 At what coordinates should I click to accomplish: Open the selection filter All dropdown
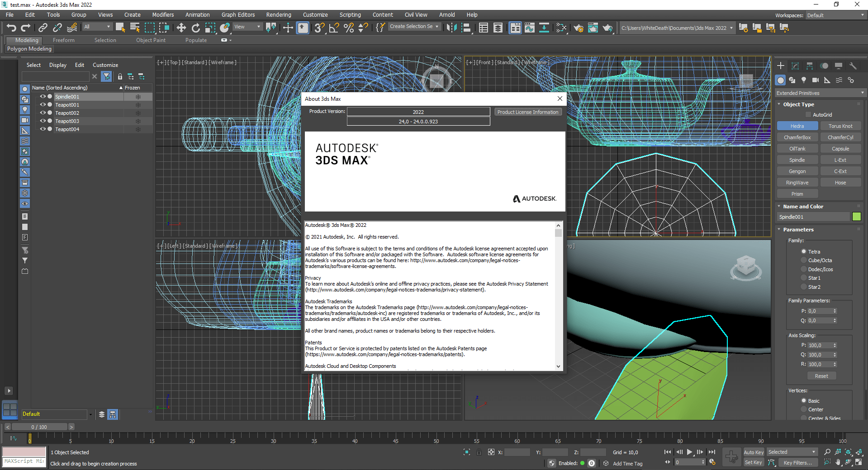coord(97,27)
